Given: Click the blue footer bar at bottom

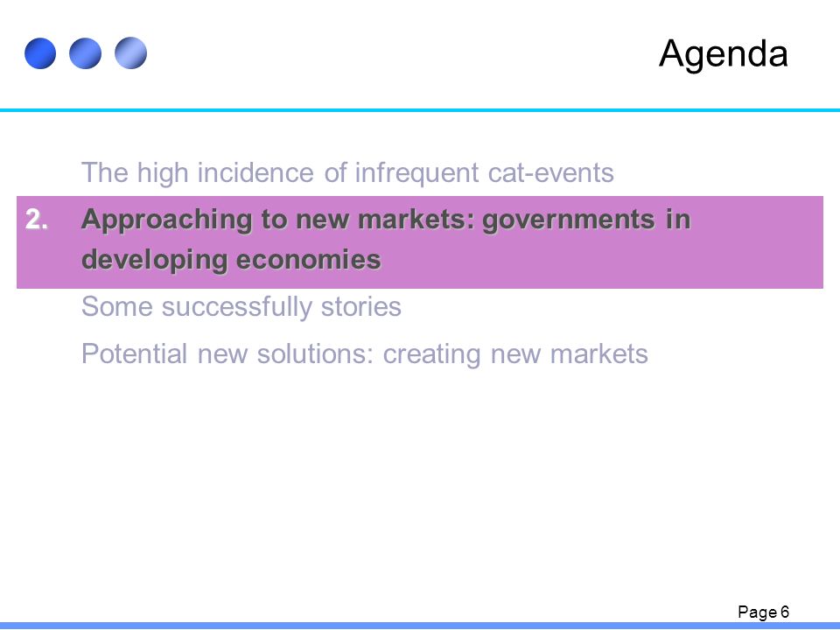Looking at the screenshot, I should point(420,626).
